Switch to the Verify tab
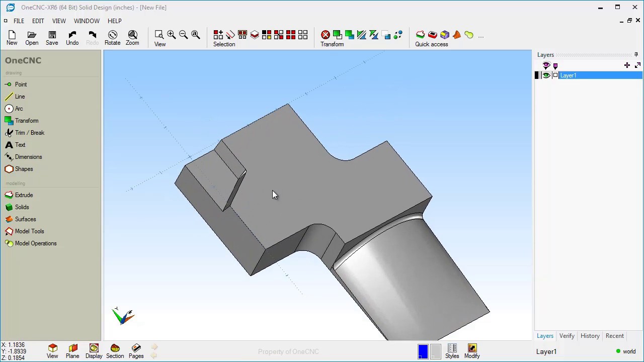This screenshot has height=362, width=644. 567,336
